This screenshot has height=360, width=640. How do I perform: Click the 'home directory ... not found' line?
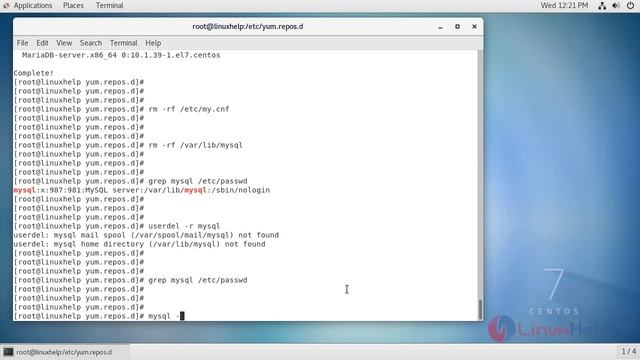point(139,244)
